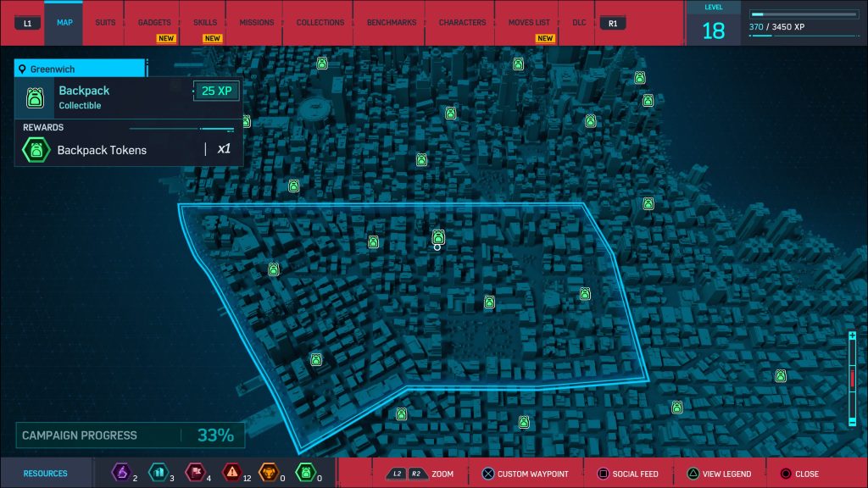Click the plus icon atop the zoom slider

853,335
